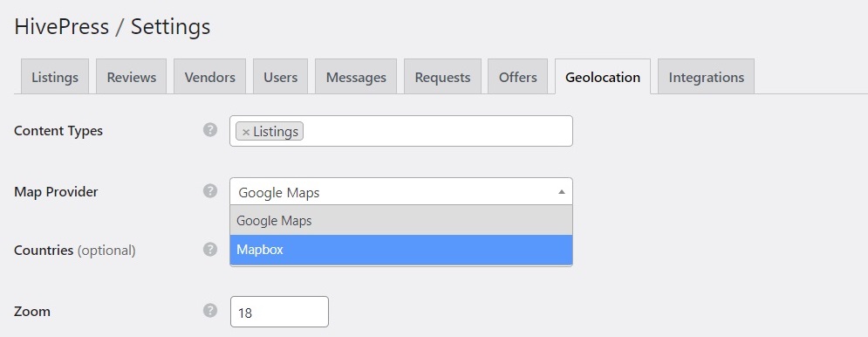Open the help icon beside Content Types
Viewport: 868px width, 337px height.
point(210,130)
